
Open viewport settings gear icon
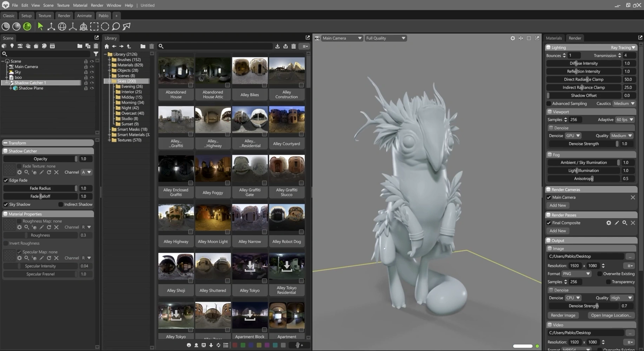(x=513, y=38)
